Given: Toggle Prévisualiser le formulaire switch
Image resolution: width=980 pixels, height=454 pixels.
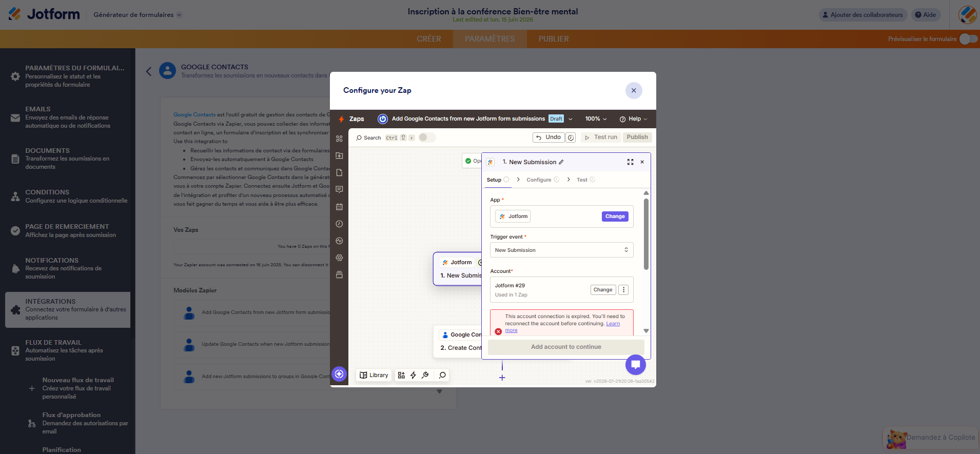Looking at the screenshot, I should coord(968,39).
